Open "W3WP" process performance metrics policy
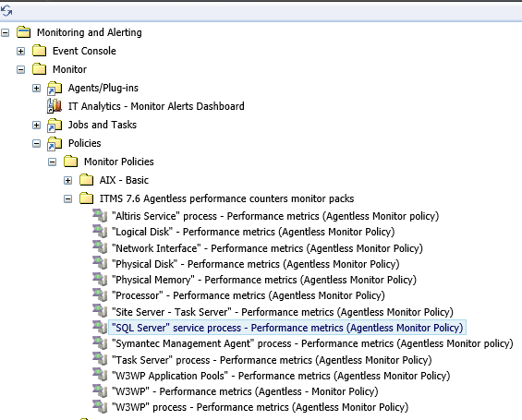 point(260,407)
